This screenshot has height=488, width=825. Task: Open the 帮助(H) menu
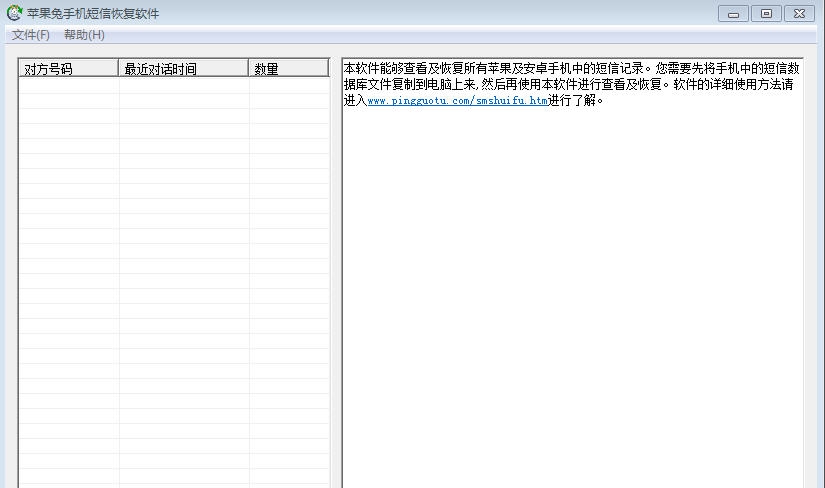[84, 35]
